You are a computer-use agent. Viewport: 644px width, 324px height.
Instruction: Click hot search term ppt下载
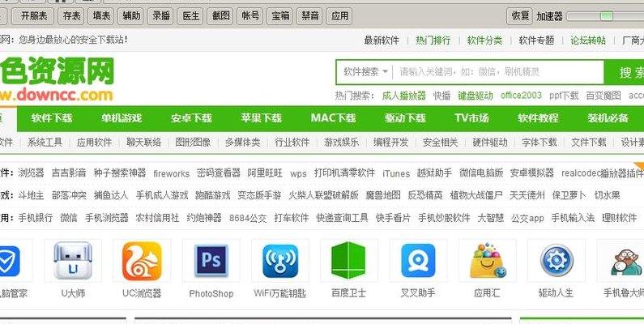(x=564, y=96)
